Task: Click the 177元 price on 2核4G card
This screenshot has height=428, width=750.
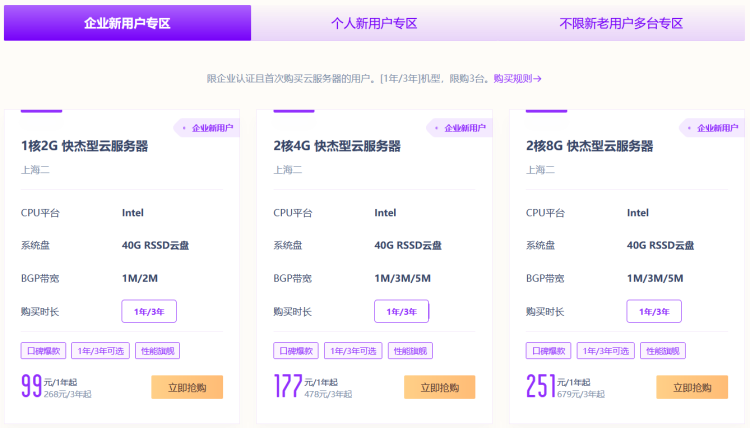Action: 288,385
